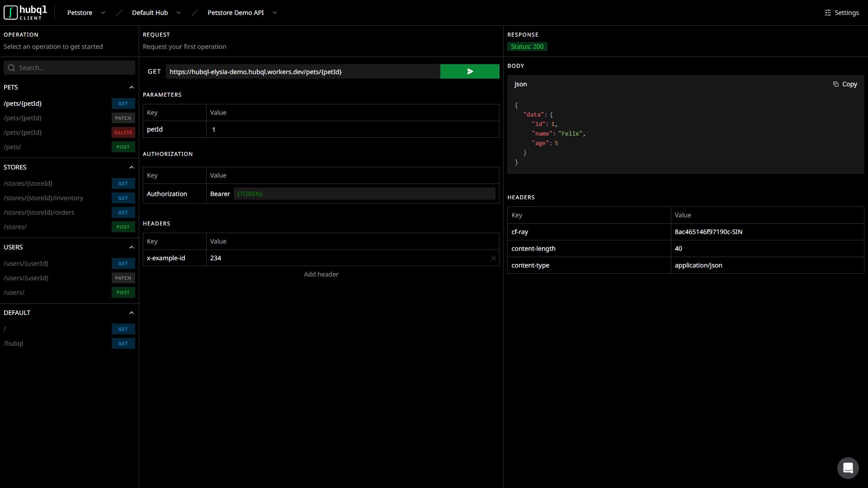
Task: Select the search magnifier icon
Action: [10, 67]
